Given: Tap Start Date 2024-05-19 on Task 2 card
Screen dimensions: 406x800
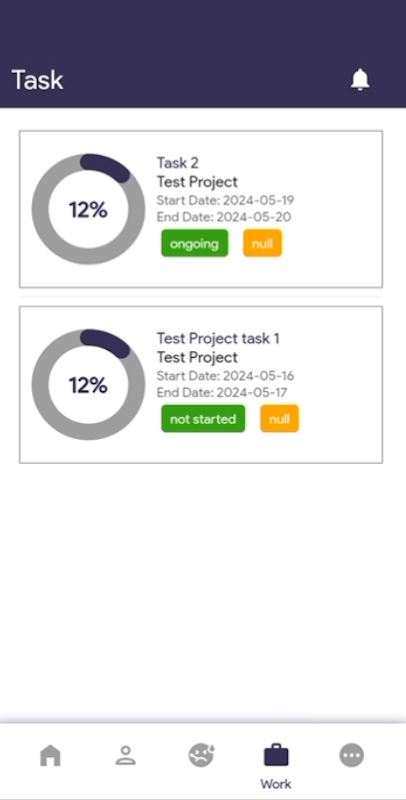Looking at the screenshot, I should tap(225, 200).
